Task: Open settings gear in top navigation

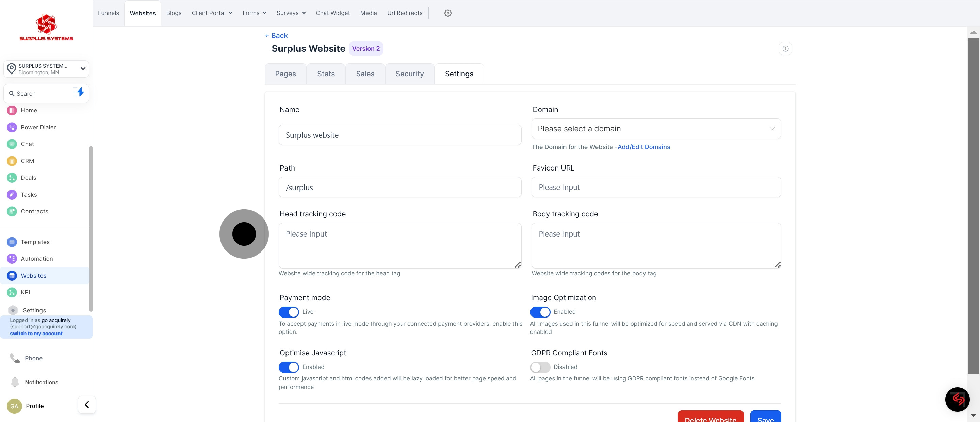Action: 448,13
